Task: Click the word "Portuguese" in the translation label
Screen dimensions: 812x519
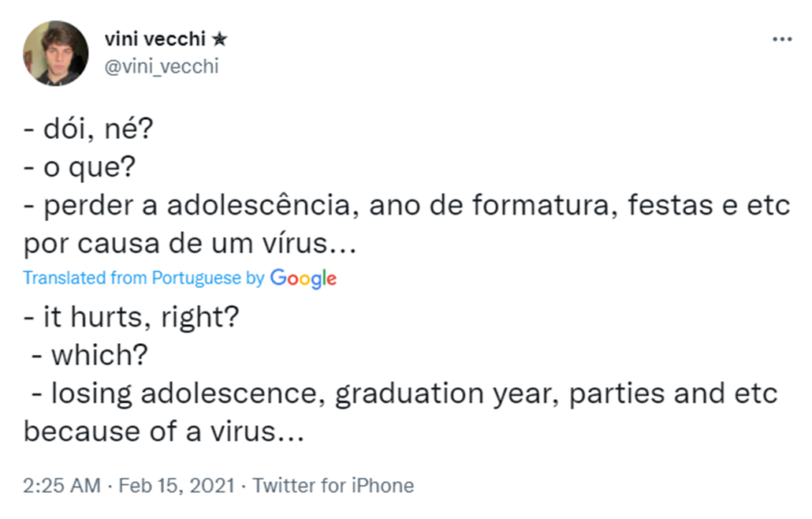Action: (x=196, y=278)
